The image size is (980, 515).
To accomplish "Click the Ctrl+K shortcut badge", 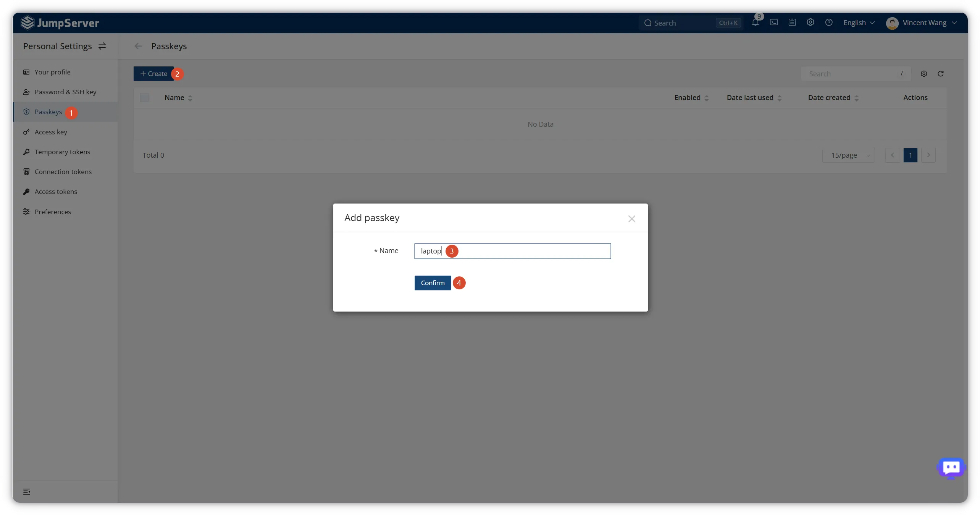I will 728,23.
